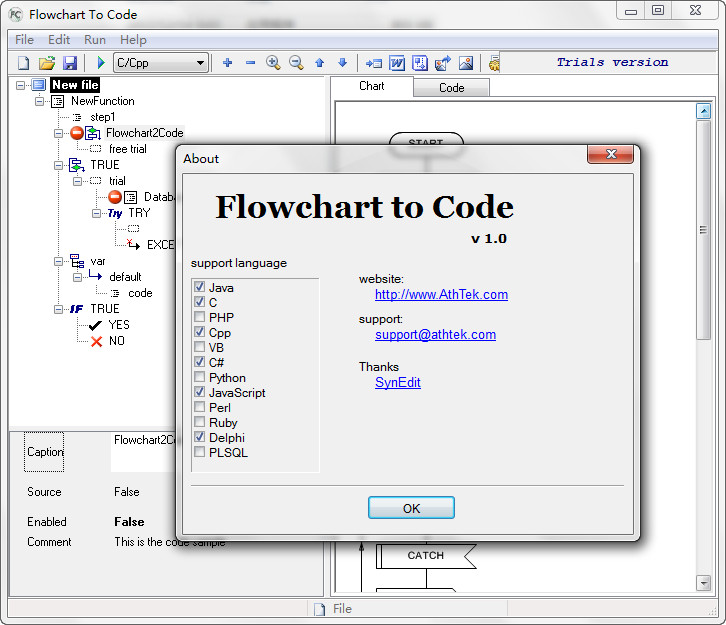
Task: Collapse the New file root node
Action: pyautogui.click(x=20, y=85)
